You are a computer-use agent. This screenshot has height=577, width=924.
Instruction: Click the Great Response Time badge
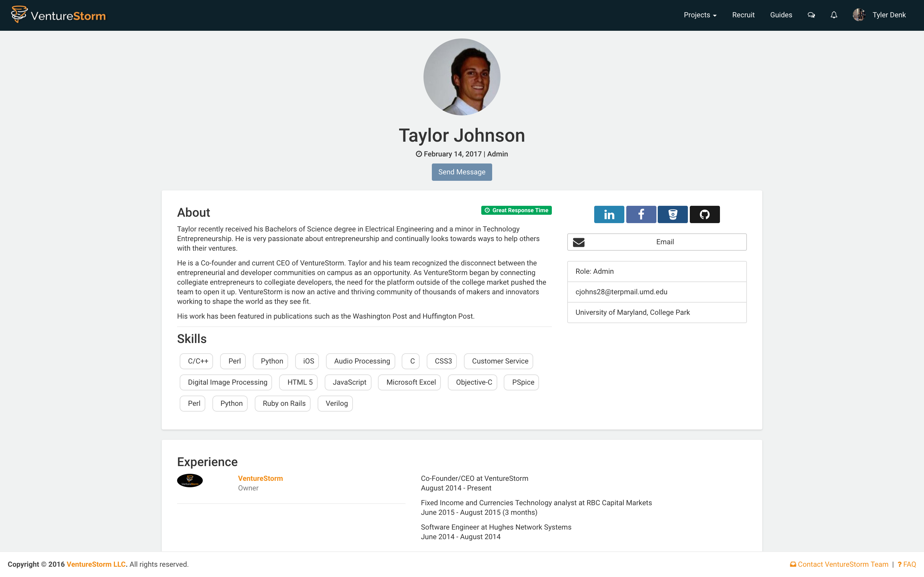516,210
